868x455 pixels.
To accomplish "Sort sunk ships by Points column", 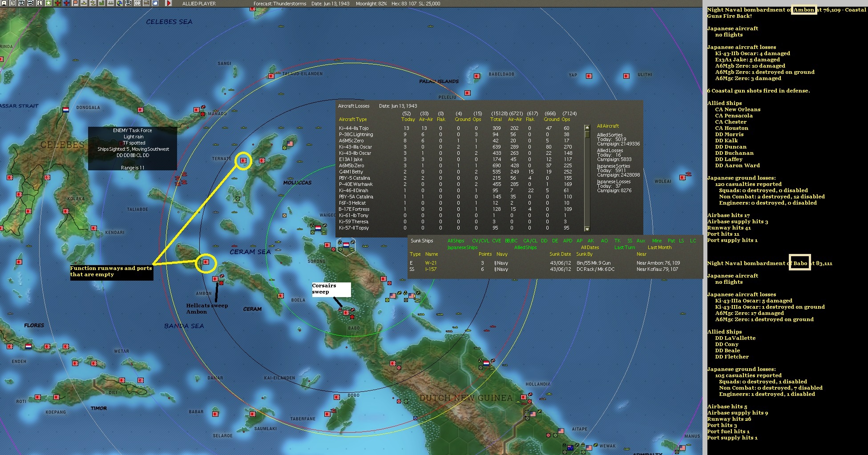I will click(485, 254).
